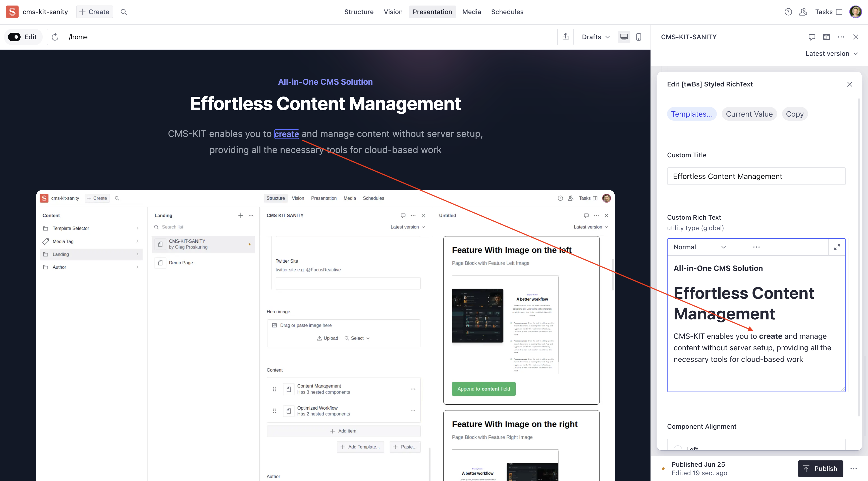Grab Content Management row drag handle

click(274, 389)
